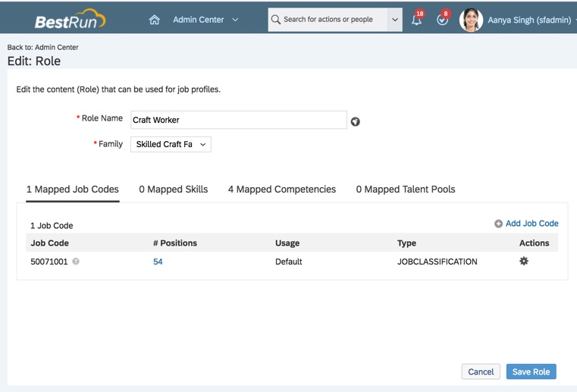Click the Home icon in header

pyautogui.click(x=155, y=20)
